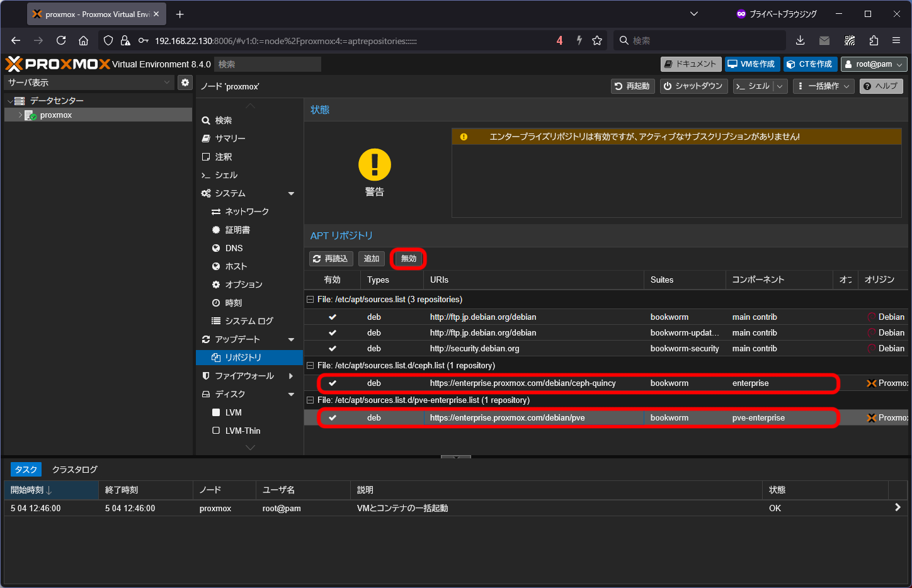Click CTを作成 button
This screenshot has width=912, height=588.
810,64
